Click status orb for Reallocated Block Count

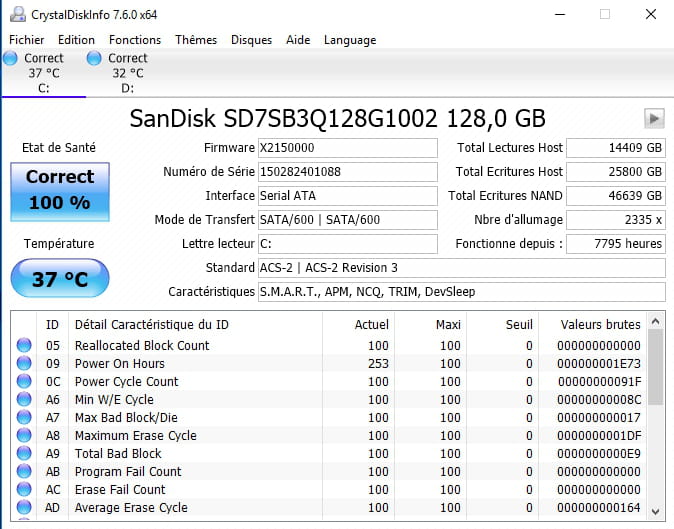pyautogui.click(x=24, y=345)
